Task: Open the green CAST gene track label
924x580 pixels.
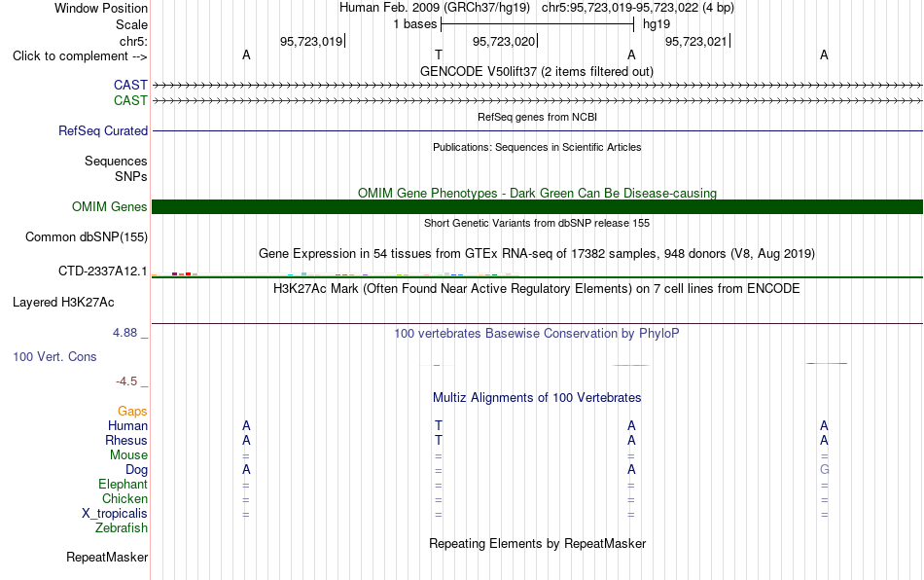Action: click(130, 100)
